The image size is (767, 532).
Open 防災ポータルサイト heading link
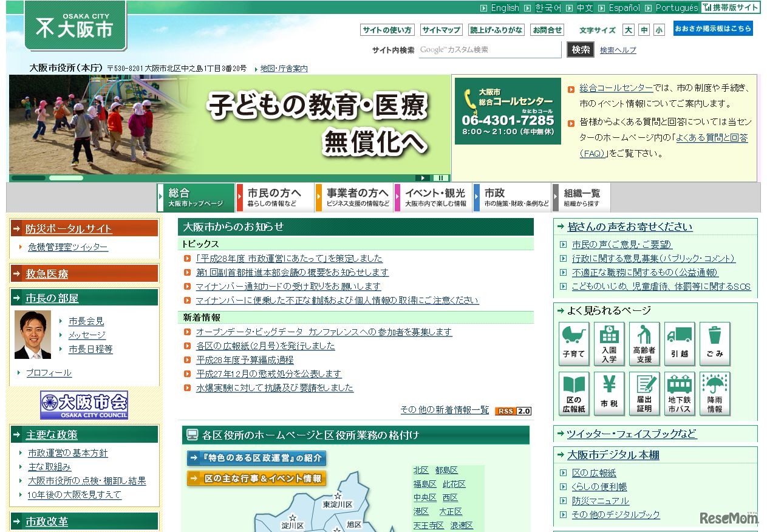point(69,229)
